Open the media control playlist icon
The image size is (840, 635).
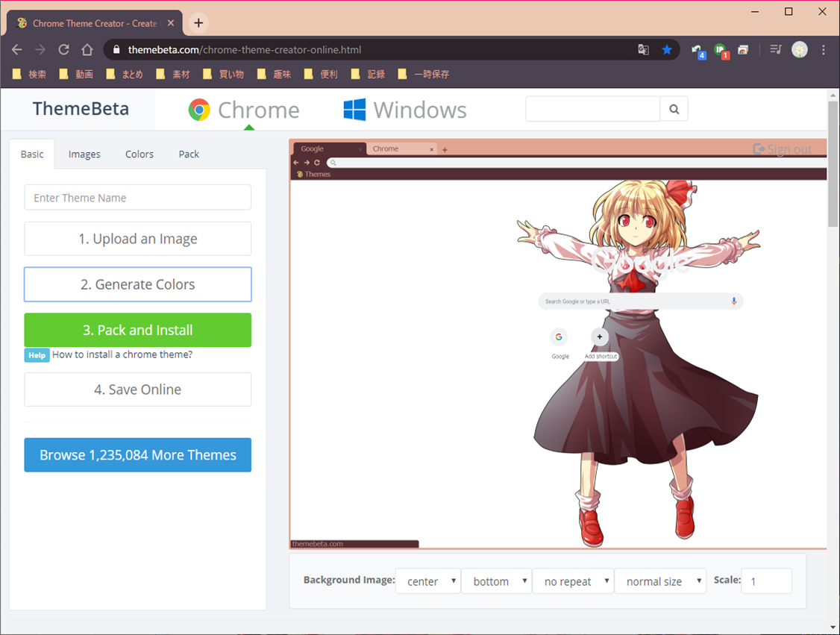tap(776, 50)
